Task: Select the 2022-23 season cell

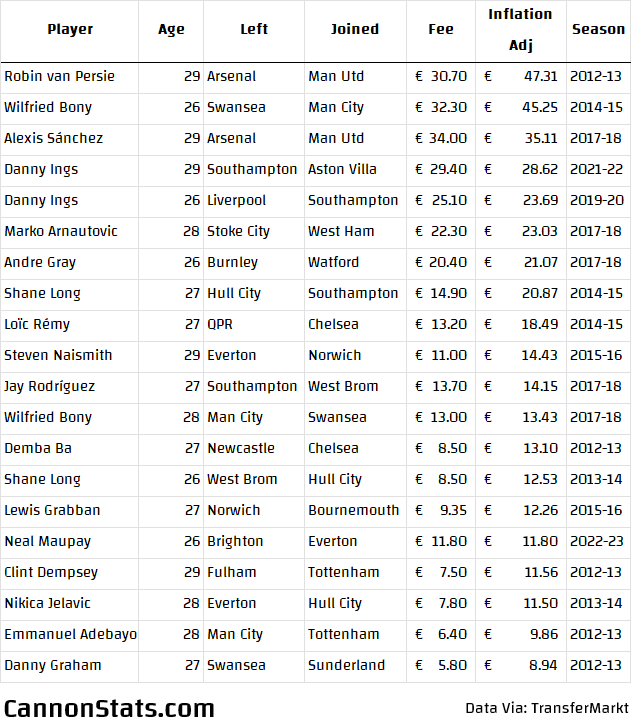Action: [598, 541]
